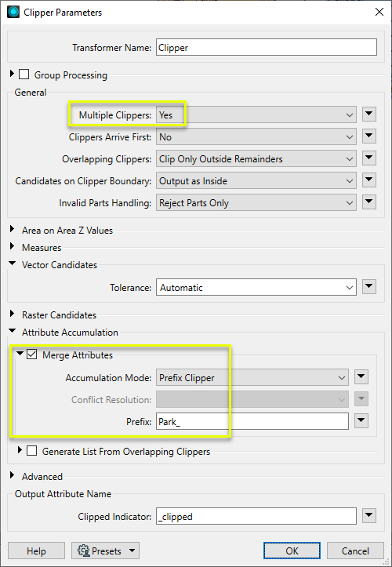
Task: Collapse the Vector Candidates section
Action: pos(13,264)
